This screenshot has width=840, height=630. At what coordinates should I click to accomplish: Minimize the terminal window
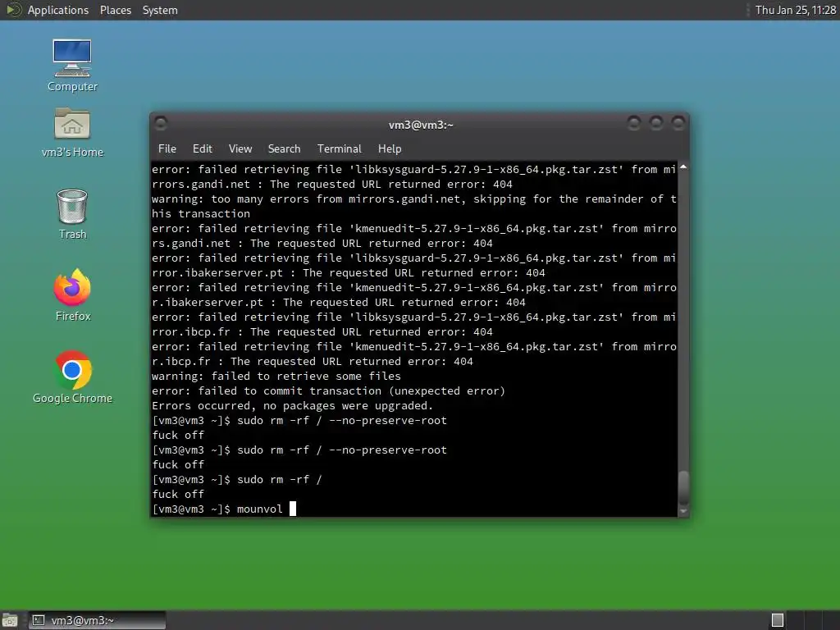[634, 124]
